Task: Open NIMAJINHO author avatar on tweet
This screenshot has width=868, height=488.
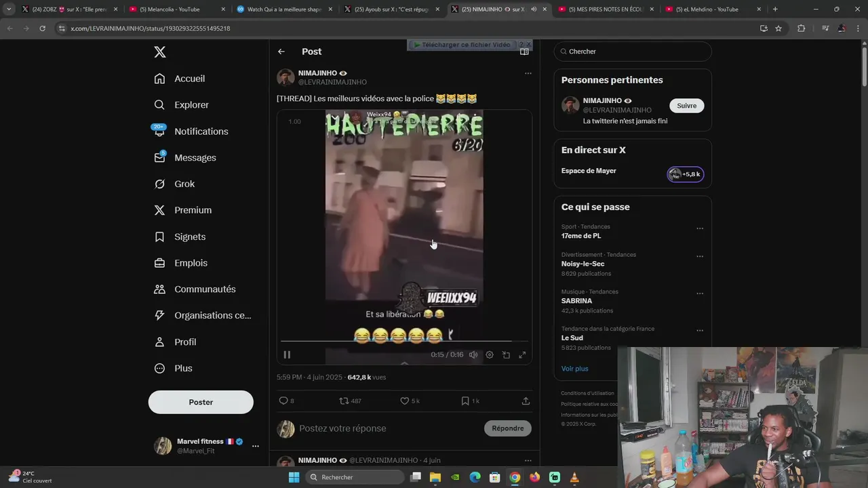Action: coord(285,77)
